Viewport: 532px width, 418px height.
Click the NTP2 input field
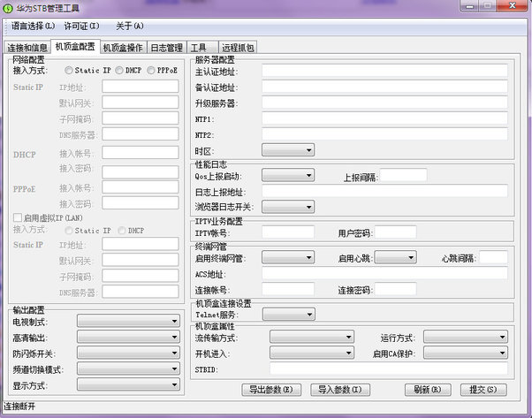pyautogui.click(x=384, y=134)
